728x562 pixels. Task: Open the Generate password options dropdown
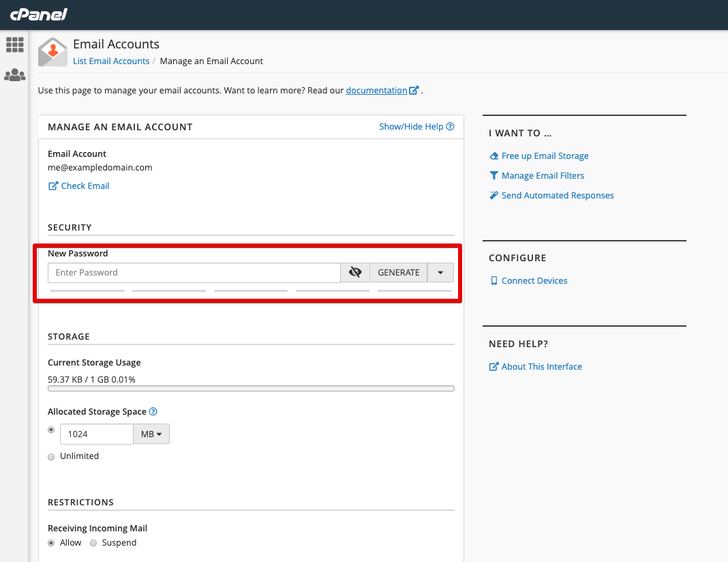(440, 272)
